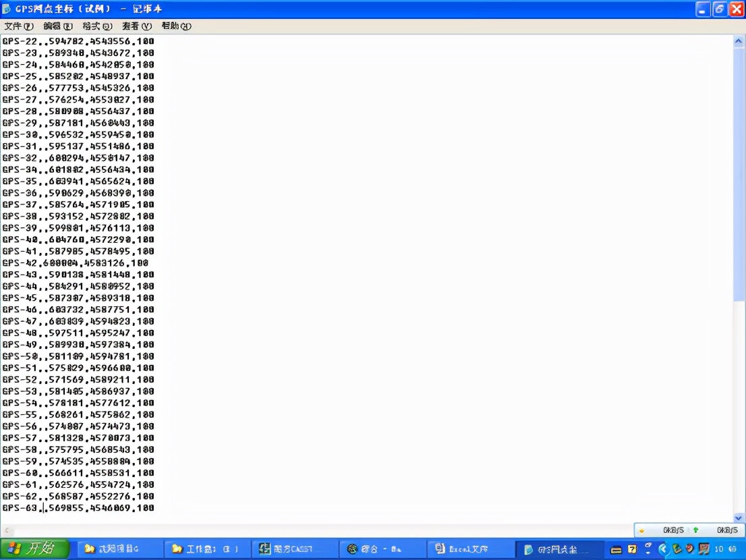Open the 查看 (View) menu
Screen dimensions: 746x560
137,26
